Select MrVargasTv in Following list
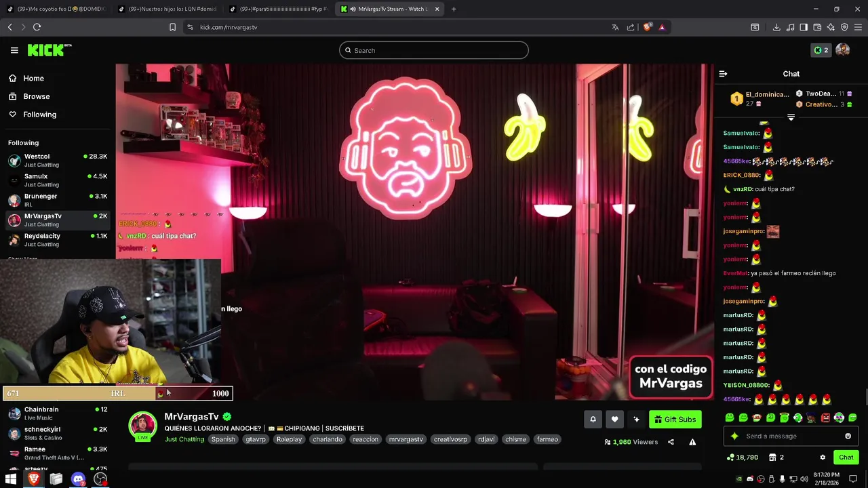868x488 pixels. [x=58, y=220]
